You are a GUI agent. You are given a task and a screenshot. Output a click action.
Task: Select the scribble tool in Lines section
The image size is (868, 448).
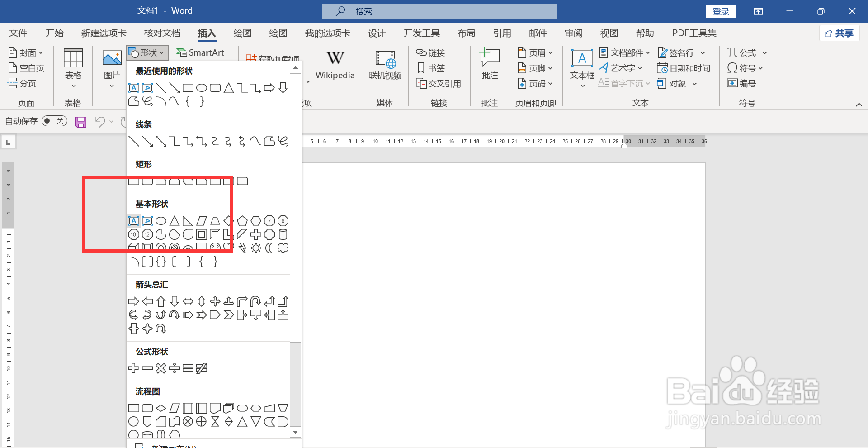(x=283, y=141)
